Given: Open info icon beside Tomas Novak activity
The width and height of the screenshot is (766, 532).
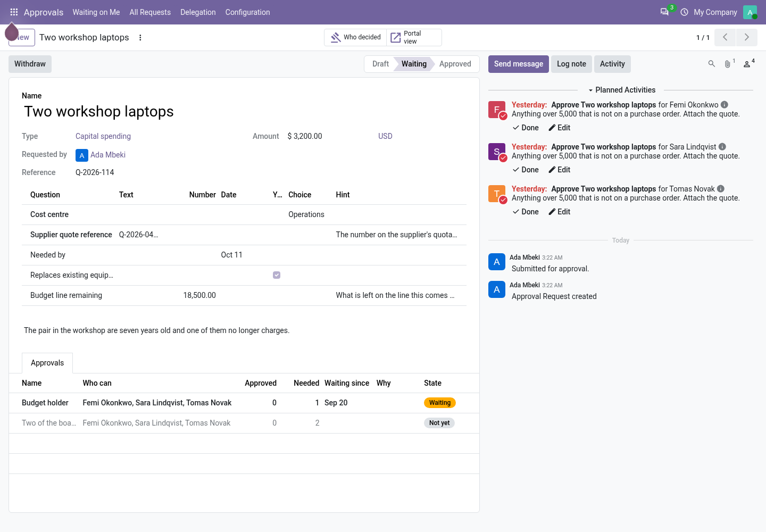Looking at the screenshot, I should 721,189.
